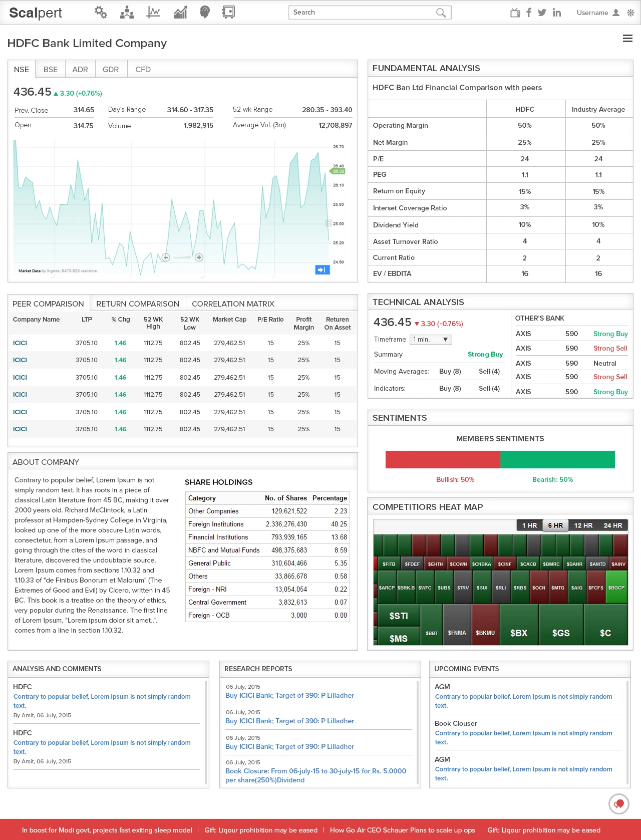Open the first AGM event link

(x=523, y=701)
